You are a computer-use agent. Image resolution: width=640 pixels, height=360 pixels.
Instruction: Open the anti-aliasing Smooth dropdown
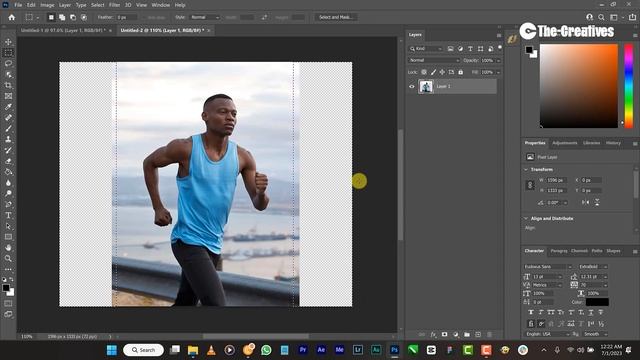pyautogui.click(x=595, y=334)
